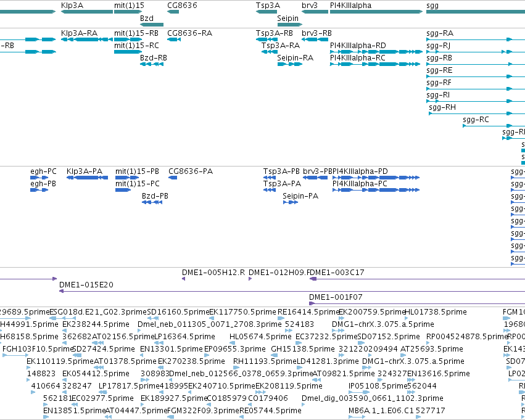Image resolution: width=525 pixels, height=420 pixels.
Task: Select the SD16160.5prime EST feature
Action: pyautogui.click(x=152, y=318)
